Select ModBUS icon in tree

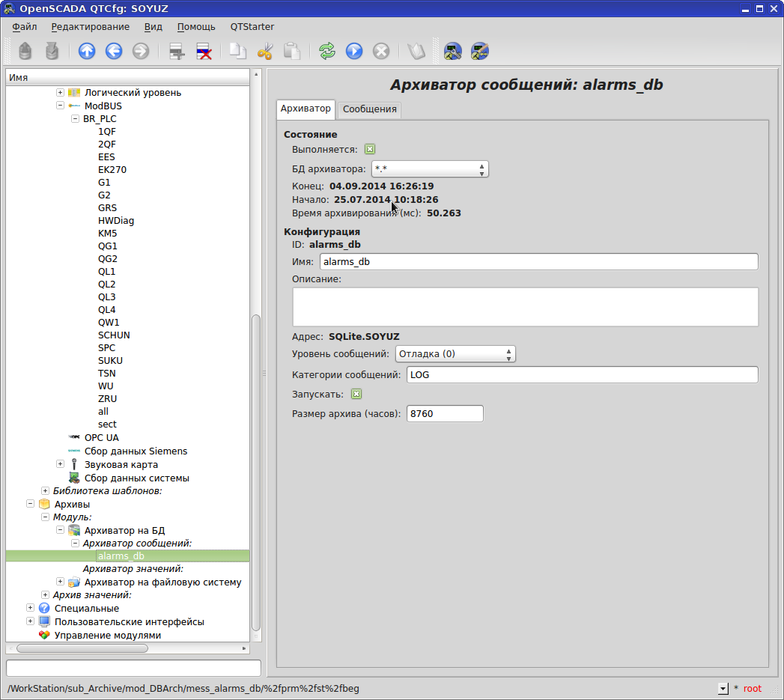(x=74, y=106)
